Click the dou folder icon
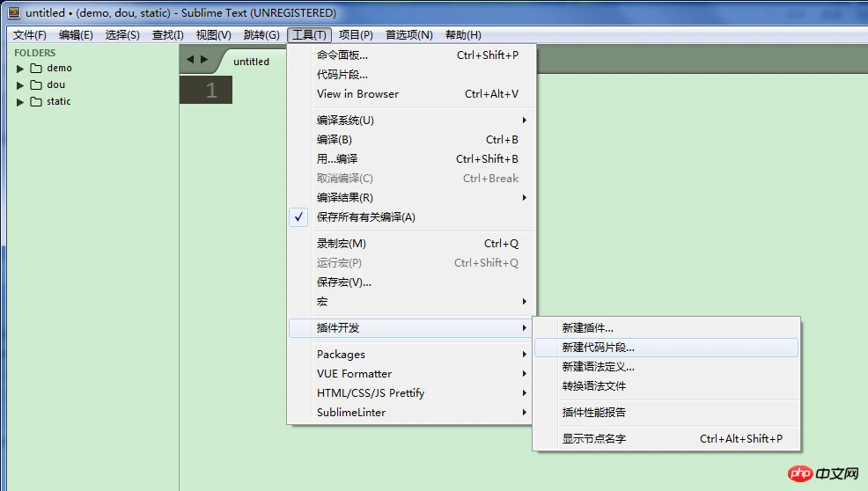 (36, 84)
